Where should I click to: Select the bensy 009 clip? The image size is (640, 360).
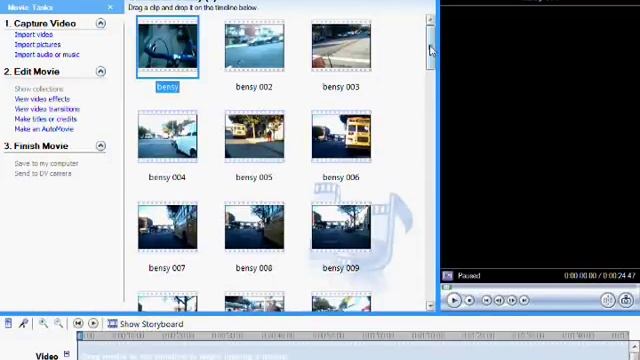tap(341, 227)
